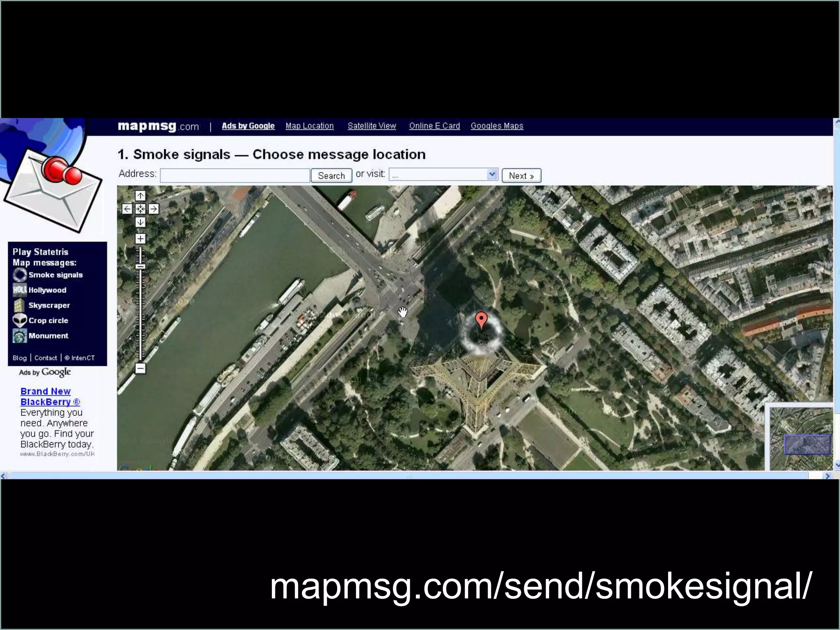Pan the map right with the arrow
The height and width of the screenshot is (630, 840).
click(153, 209)
